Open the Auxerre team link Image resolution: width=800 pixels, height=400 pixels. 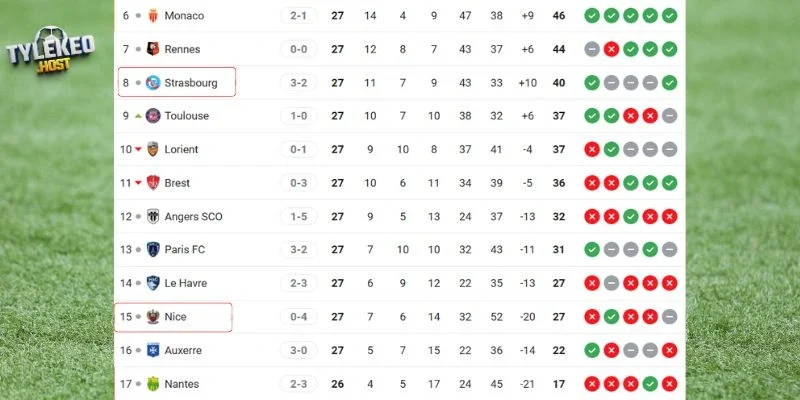click(x=184, y=350)
